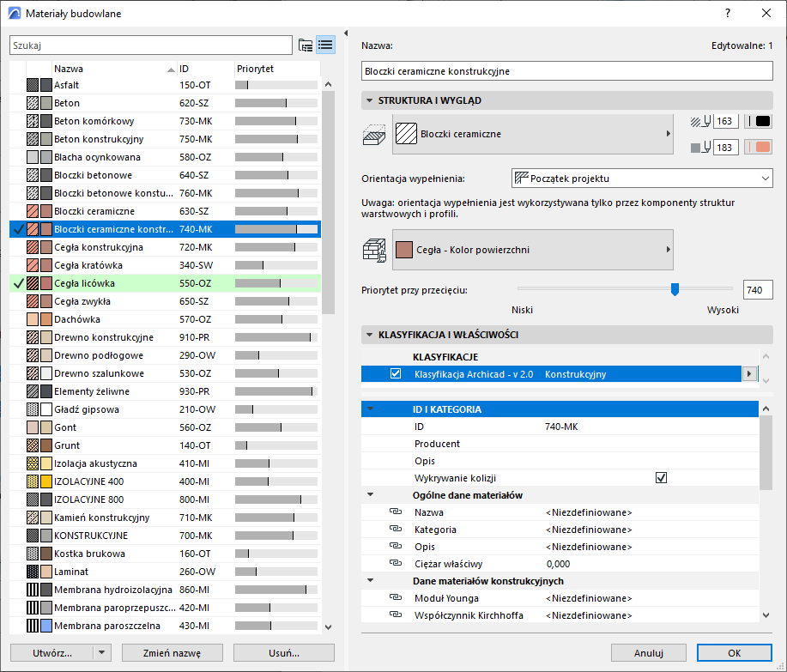Open the Utwórz button dropdown arrow
The width and height of the screenshot is (787, 672).
tap(102, 653)
